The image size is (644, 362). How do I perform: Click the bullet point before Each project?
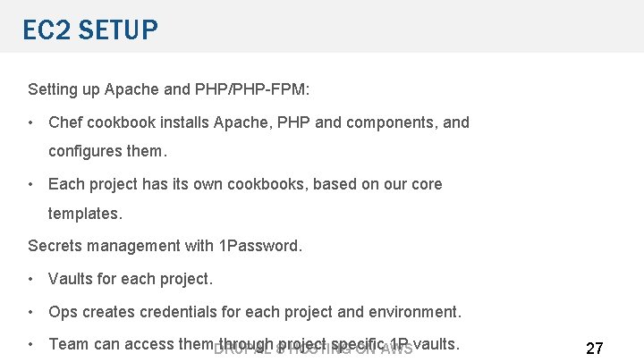(31, 184)
